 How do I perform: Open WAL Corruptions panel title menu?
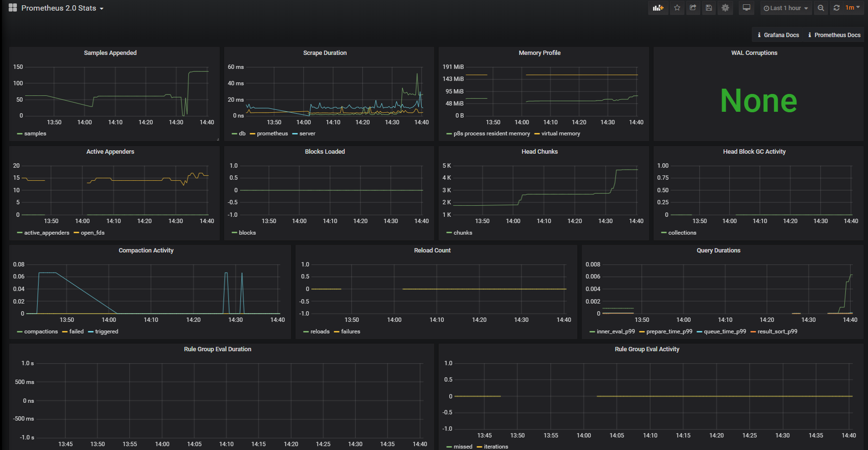[754, 53]
